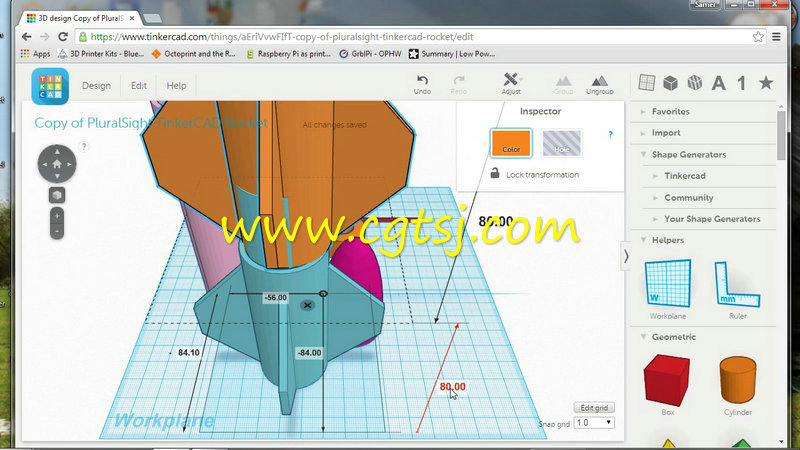
Task: Click the Ungroup shapes icon
Action: pyautogui.click(x=599, y=81)
